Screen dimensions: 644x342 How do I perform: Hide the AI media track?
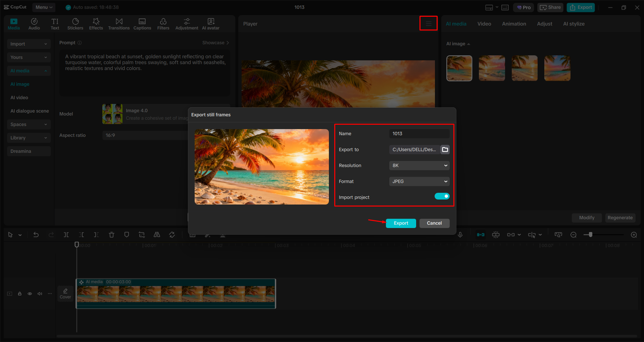(x=30, y=293)
